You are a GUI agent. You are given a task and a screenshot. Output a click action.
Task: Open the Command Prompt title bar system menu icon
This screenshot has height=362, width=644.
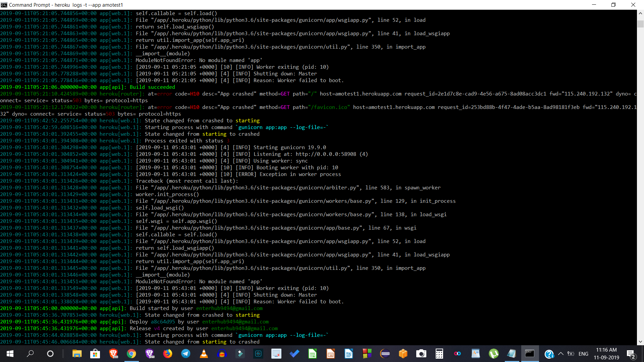pyautogui.click(x=4, y=5)
